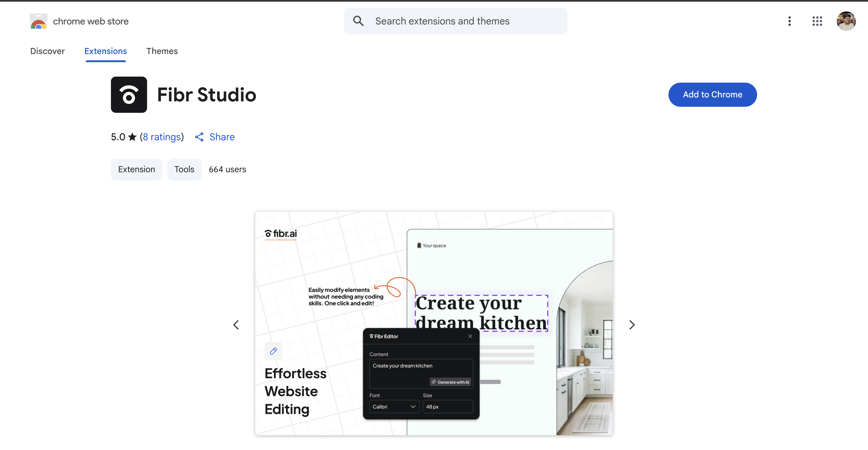Open the Google apps grid
Screen dimensions: 868x450
(x=817, y=21)
